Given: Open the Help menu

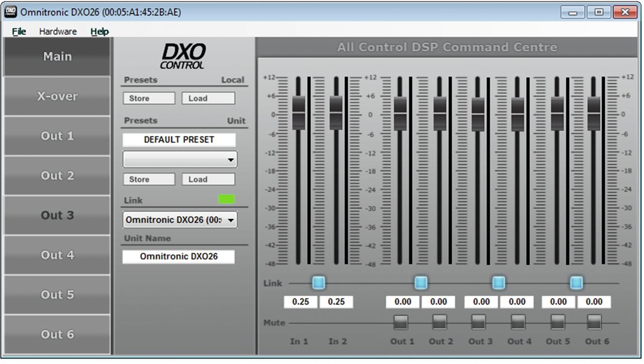Looking at the screenshot, I should [x=99, y=31].
